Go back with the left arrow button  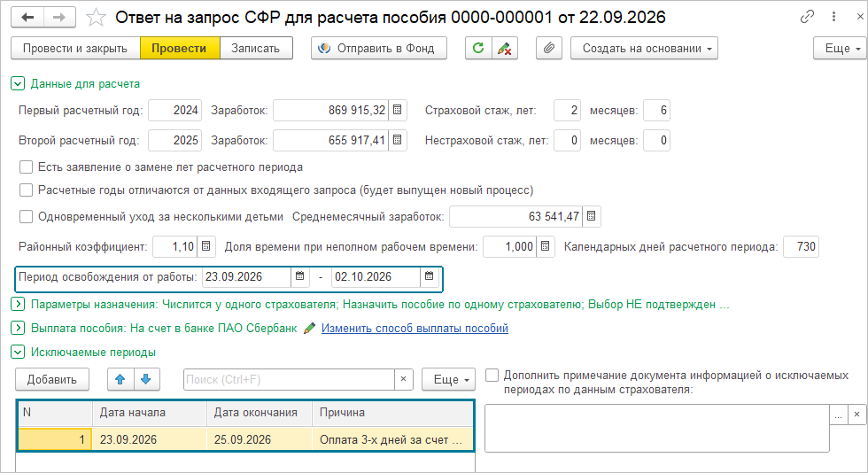pyautogui.click(x=27, y=18)
